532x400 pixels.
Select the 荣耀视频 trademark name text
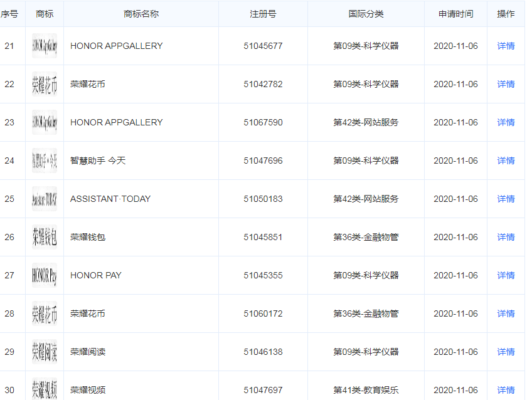pyautogui.click(x=88, y=390)
